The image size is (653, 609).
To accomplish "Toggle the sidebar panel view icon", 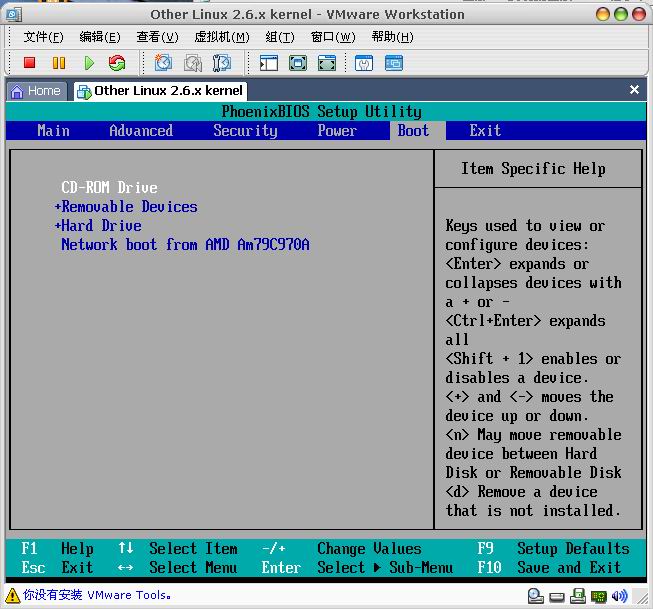I will point(269,63).
